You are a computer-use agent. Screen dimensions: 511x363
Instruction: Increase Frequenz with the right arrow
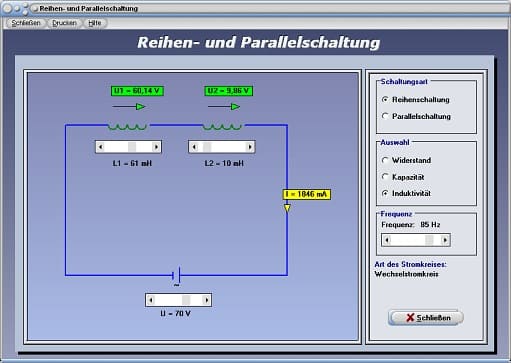[445, 240]
